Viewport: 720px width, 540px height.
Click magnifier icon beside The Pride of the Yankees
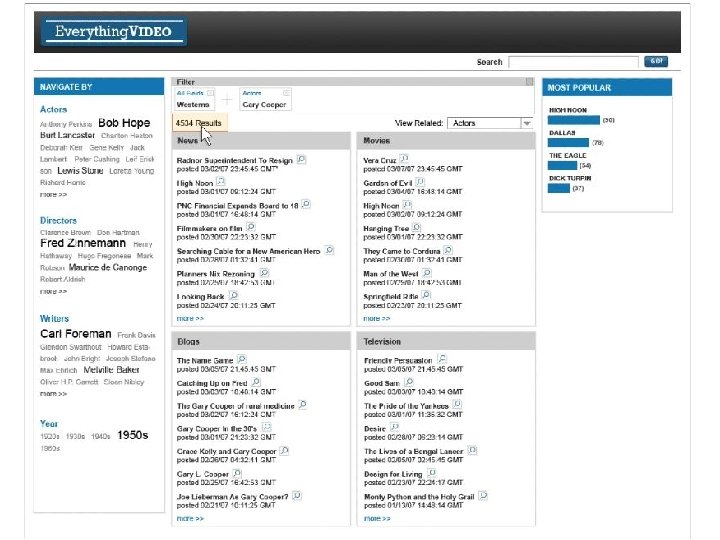(x=457, y=405)
